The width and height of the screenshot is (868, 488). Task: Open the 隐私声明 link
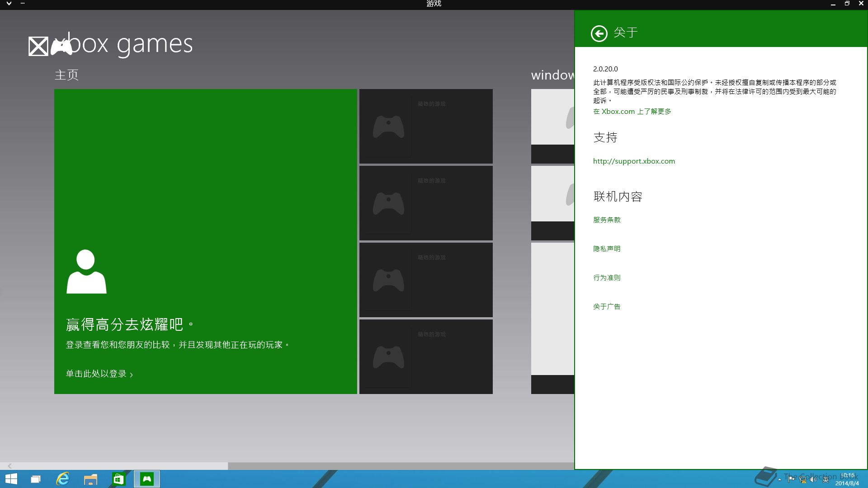pos(607,249)
